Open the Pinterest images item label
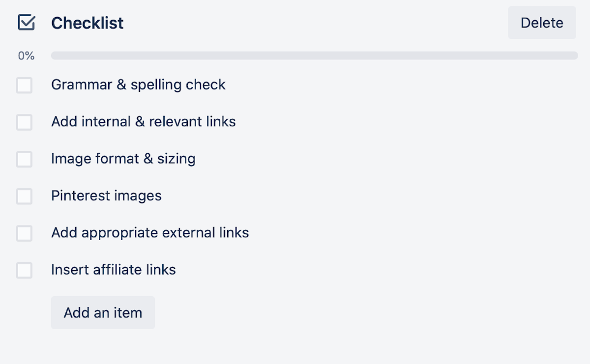This screenshot has height=364, width=590. point(106,196)
